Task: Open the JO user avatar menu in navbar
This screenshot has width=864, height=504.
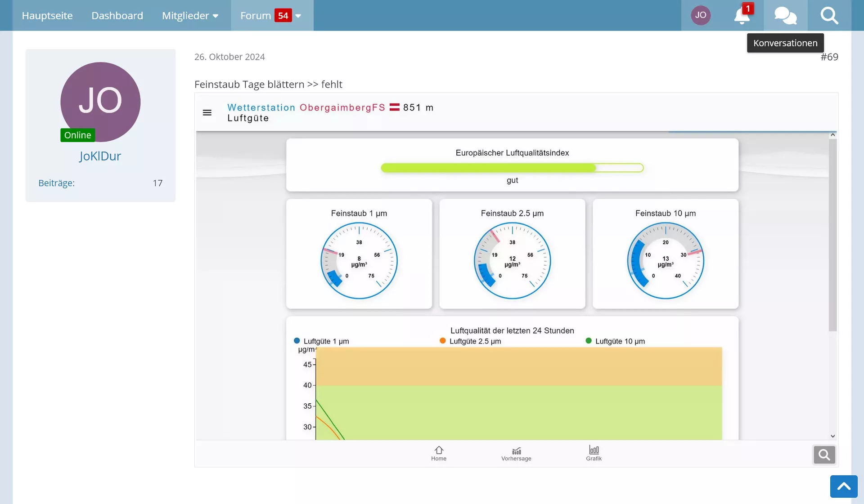Action: pos(701,15)
